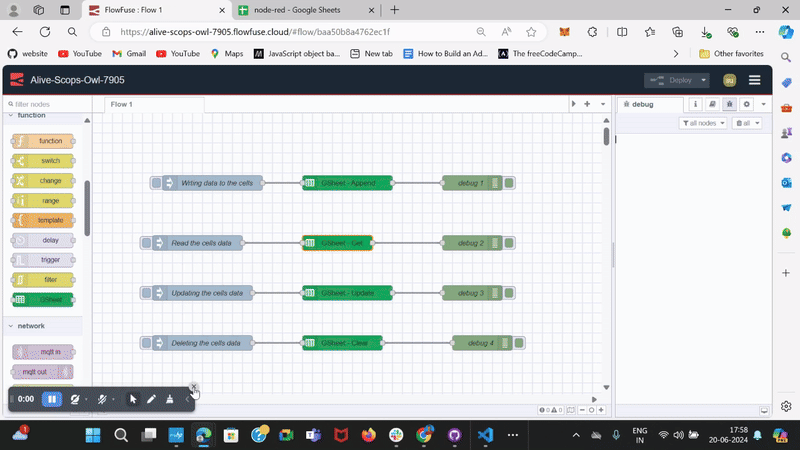Open the sidebar help book icon
The height and width of the screenshot is (450, 800).
pyautogui.click(x=712, y=104)
